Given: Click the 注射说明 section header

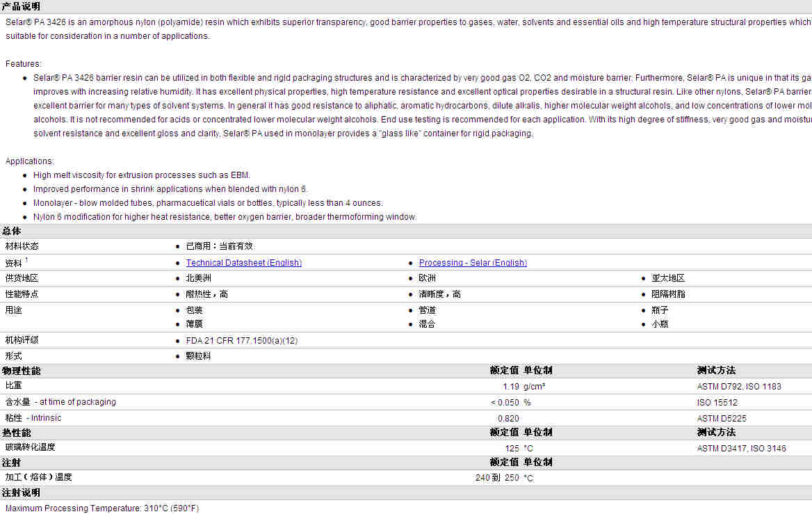Looking at the screenshot, I should click(x=22, y=492).
